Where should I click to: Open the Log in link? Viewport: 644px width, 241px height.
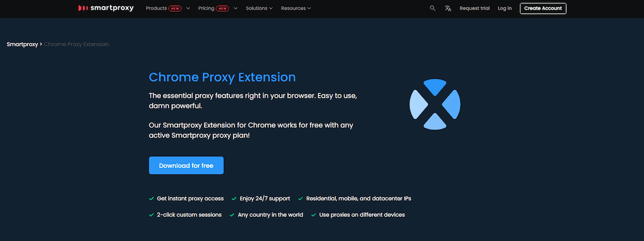[x=504, y=8]
